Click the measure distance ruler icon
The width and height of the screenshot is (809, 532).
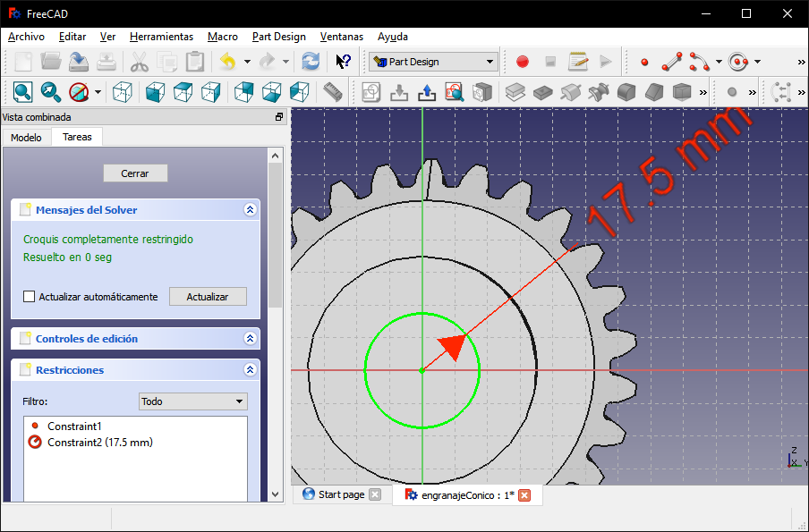[333, 92]
